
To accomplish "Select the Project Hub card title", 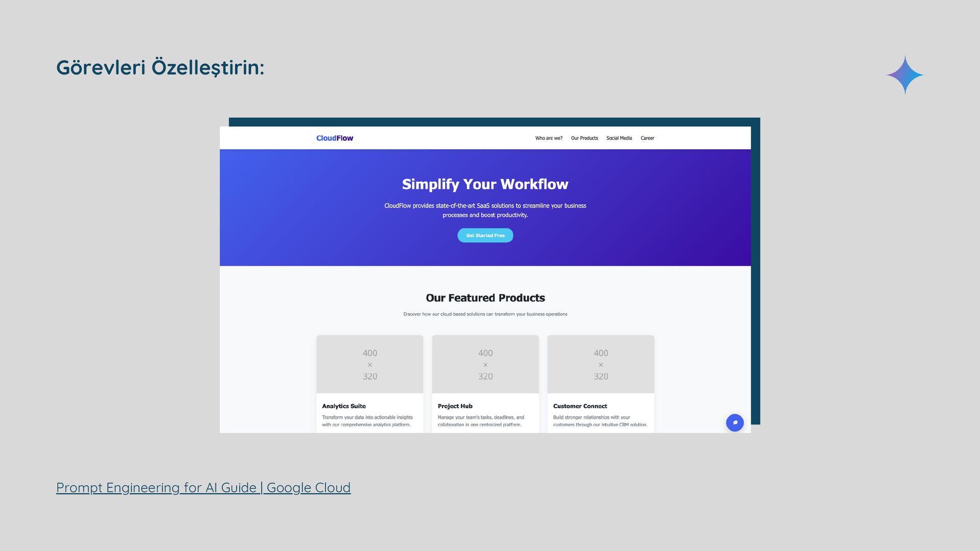I will (x=455, y=406).
